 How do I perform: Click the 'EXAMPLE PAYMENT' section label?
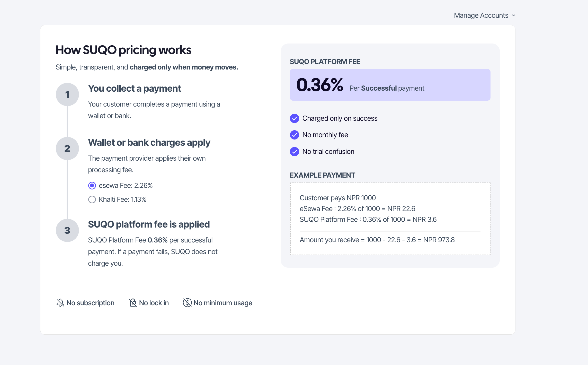[x=322, y=175]
